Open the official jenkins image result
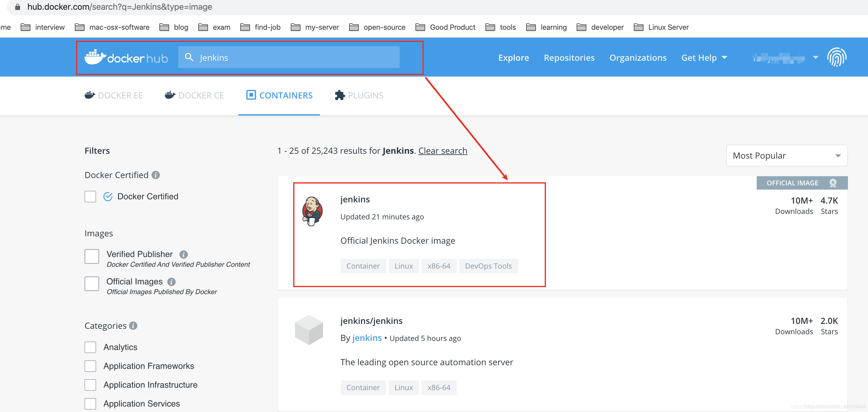The width and height of the screenshot is (868, 412). click(x=355, y=200)
